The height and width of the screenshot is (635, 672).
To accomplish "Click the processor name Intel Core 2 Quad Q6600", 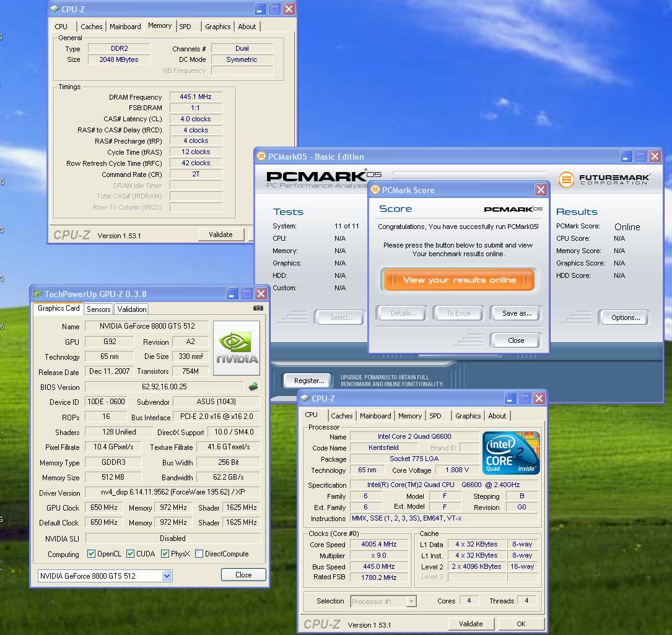I will pos(414,436).
